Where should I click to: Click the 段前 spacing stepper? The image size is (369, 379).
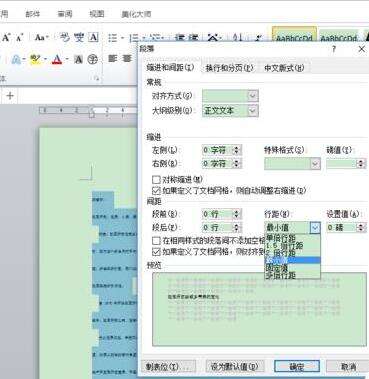(x=237, y=214)
